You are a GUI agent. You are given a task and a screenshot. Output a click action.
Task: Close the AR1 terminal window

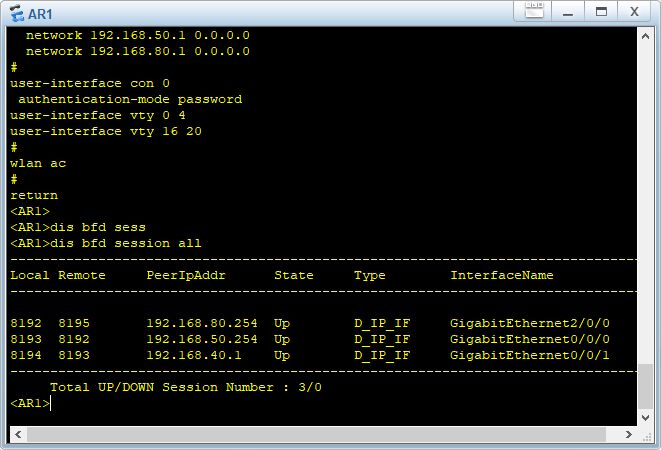634,12
